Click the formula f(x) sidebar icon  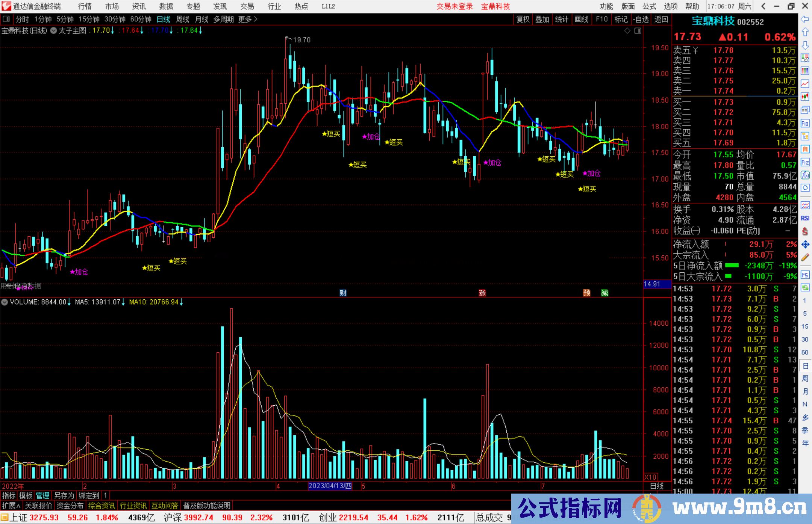(805, 175)
